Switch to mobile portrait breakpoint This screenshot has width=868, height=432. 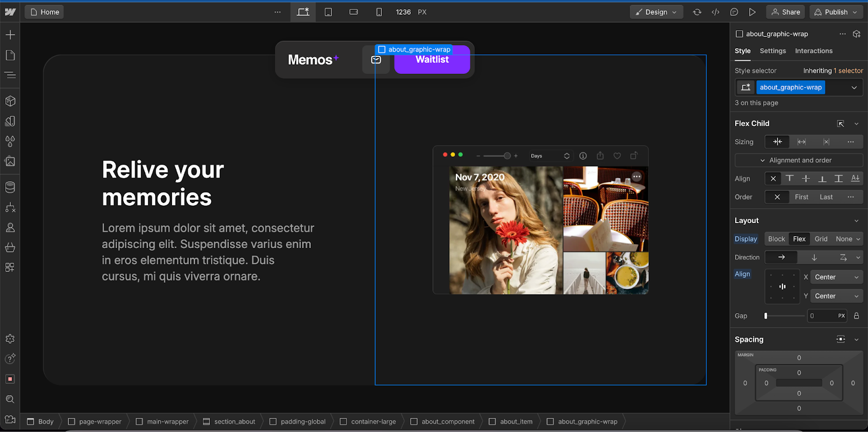click(379, 12)
